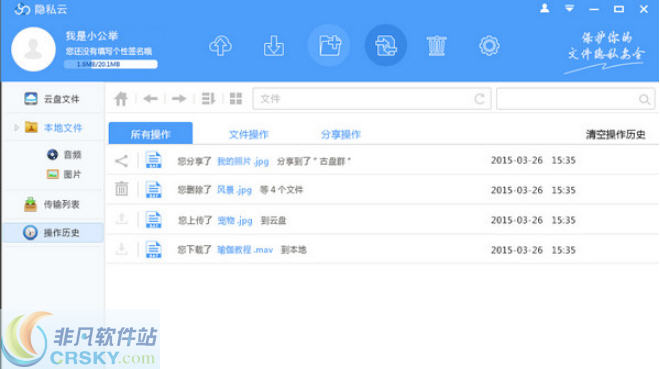Click file icon beside 风景.jpg
The image size is (660, 369).
click(x=153, y=189)
